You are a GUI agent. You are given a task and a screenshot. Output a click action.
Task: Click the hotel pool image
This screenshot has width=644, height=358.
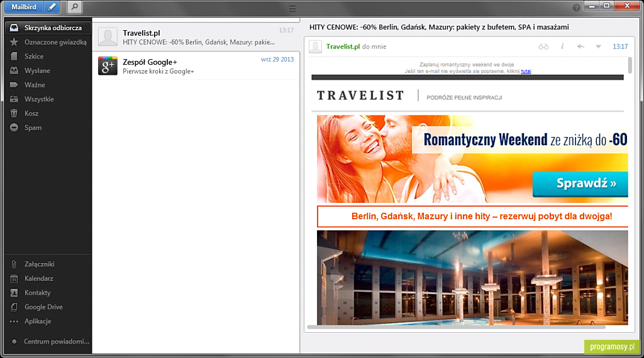(472, 278)
